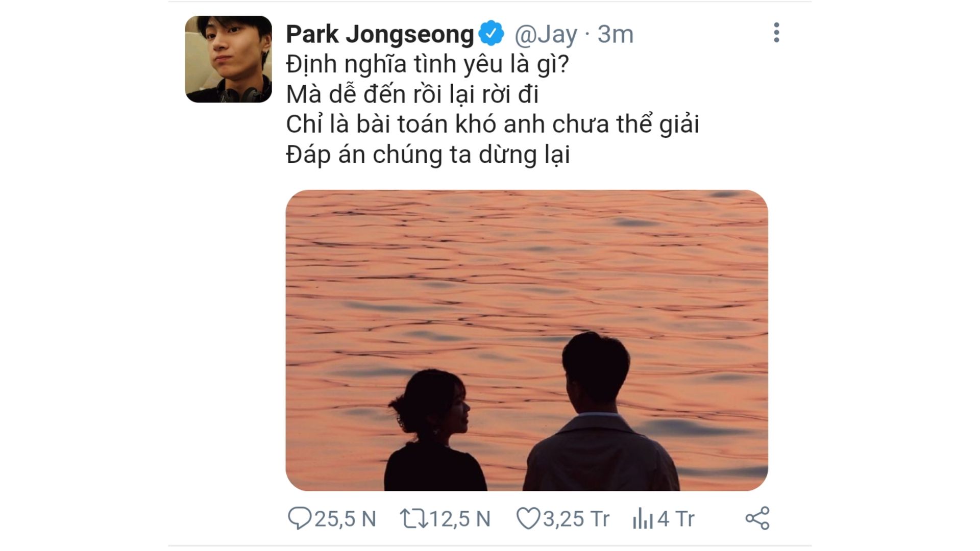Screen dimensions: 980x551
Task: Open the view analytics bar chart icon
Action: 643,519
